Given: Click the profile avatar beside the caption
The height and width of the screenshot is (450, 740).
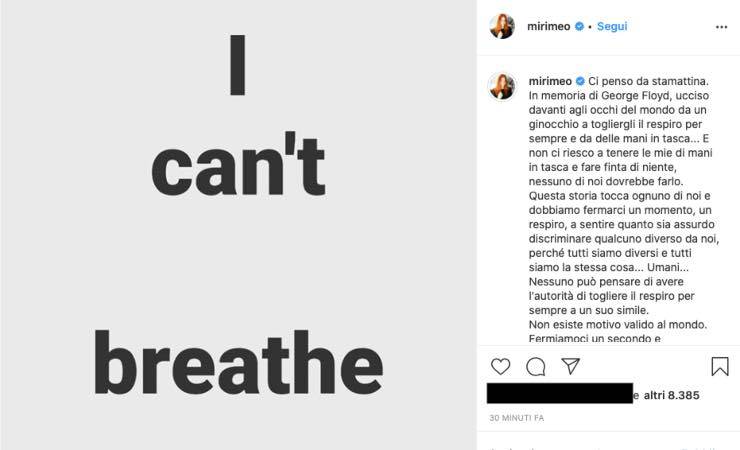Looking at the screenshot, I should [x=502, y=87].
